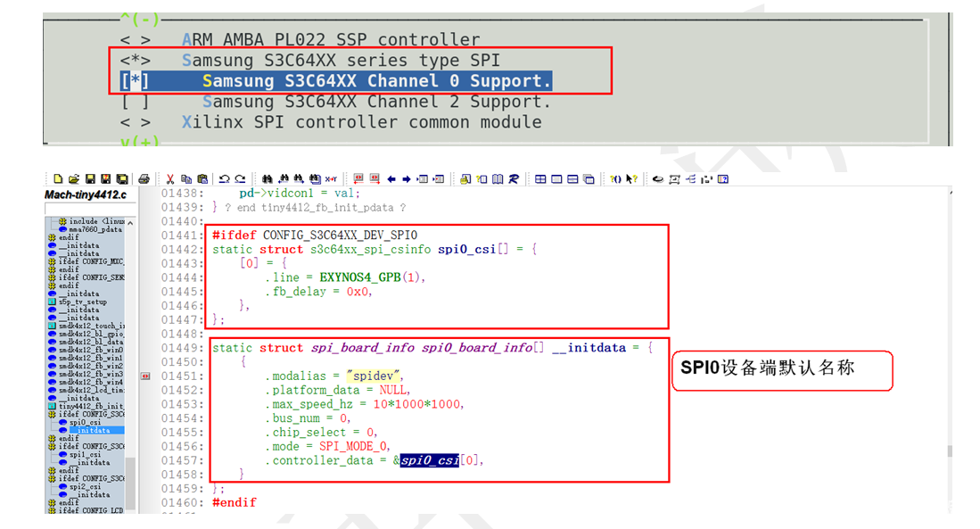Select spi2_csi in symbol tree

pos(85,486)
